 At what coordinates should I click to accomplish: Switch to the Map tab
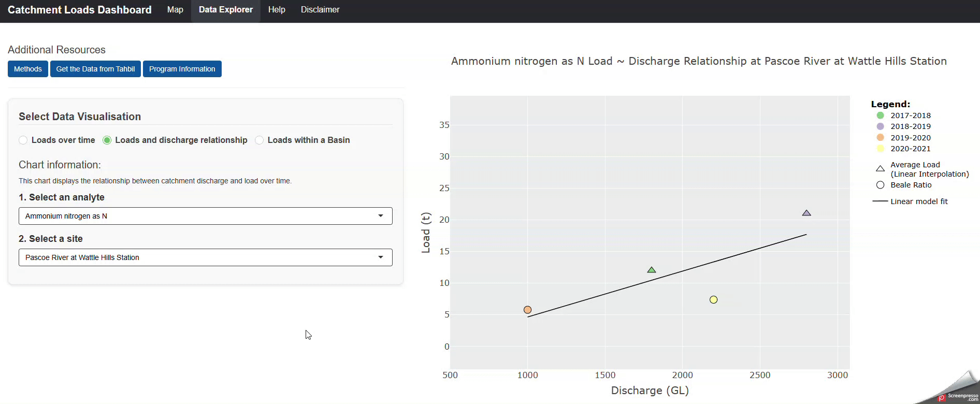point(175,10)
